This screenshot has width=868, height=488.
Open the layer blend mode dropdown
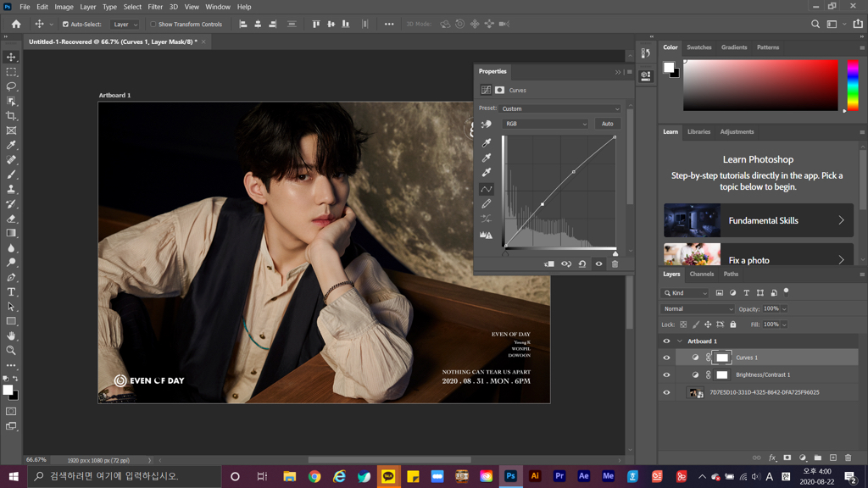tap(698, 308)
